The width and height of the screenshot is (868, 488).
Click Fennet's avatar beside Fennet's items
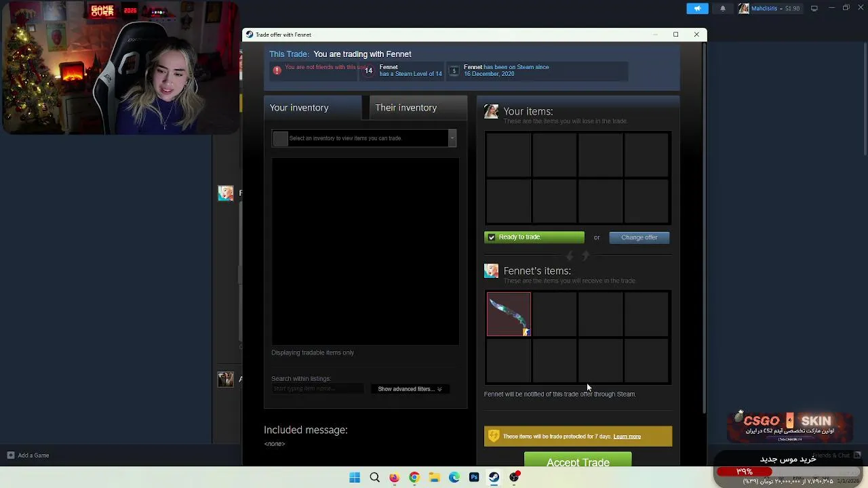click(491, 271)
